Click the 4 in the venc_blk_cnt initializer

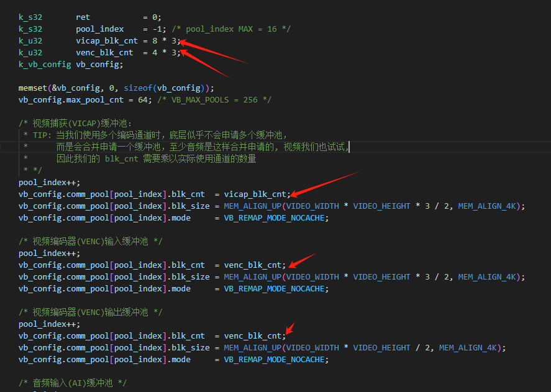pyautogui.click(x=155, y=53)
